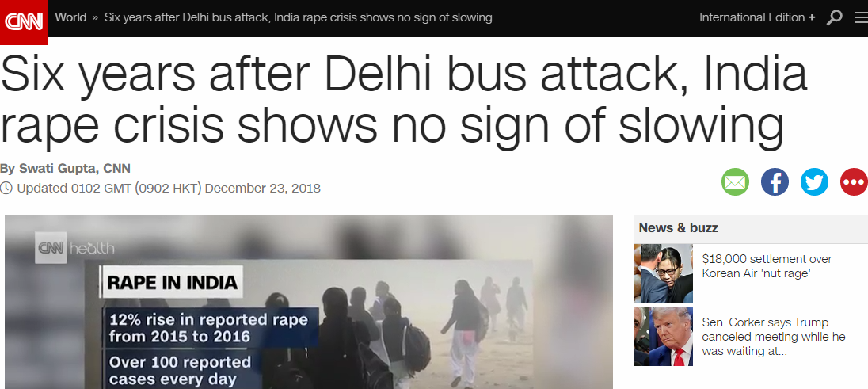Play the Rape in India video
This screenshot has width=868, height=389.
pyautogui.click(x=309, y=302)
